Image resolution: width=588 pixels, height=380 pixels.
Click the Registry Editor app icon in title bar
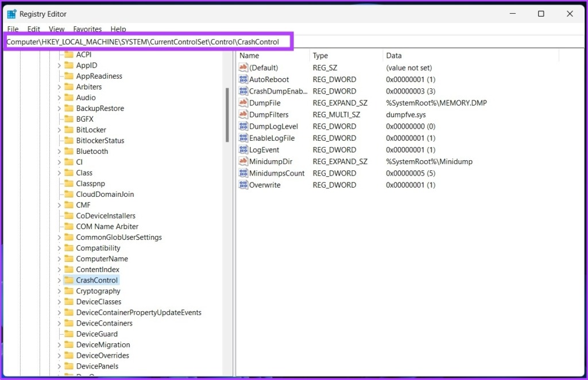coord(12,14)
